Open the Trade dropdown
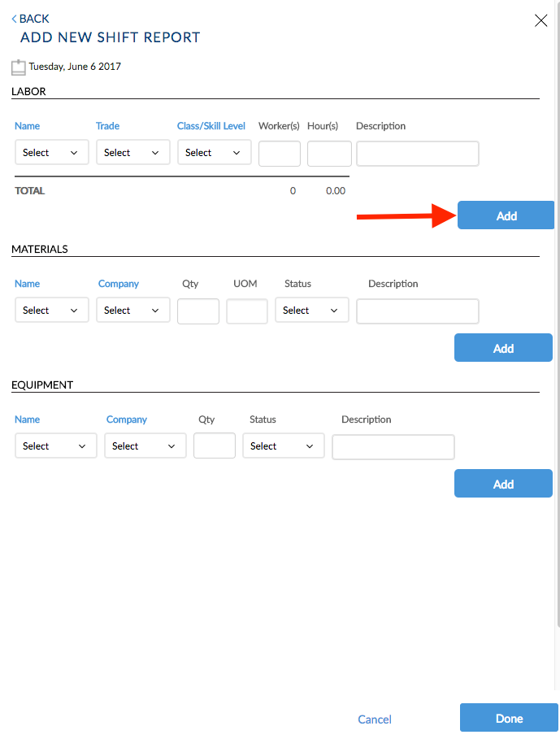 coord(132,152)
